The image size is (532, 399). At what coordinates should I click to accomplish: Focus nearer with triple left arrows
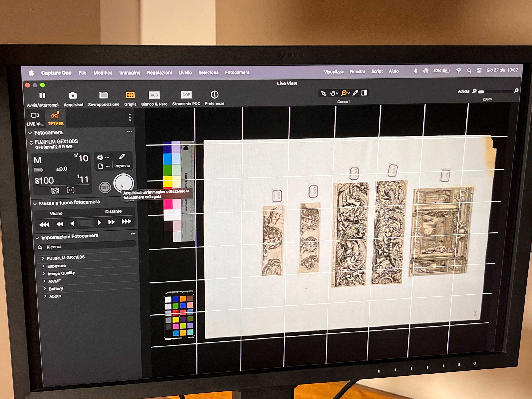tap(44, 225)
